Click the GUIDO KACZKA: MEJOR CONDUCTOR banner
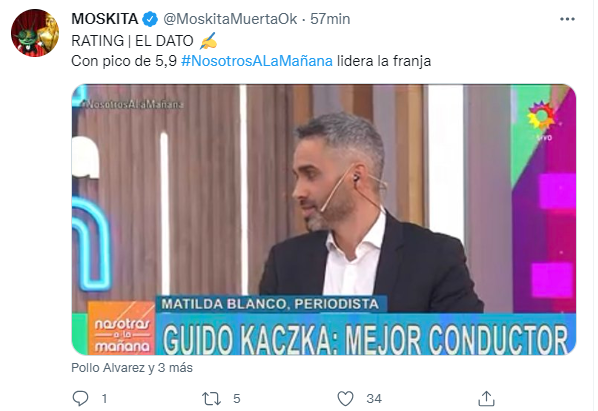 pyautogui.click(x=365, y=337)
